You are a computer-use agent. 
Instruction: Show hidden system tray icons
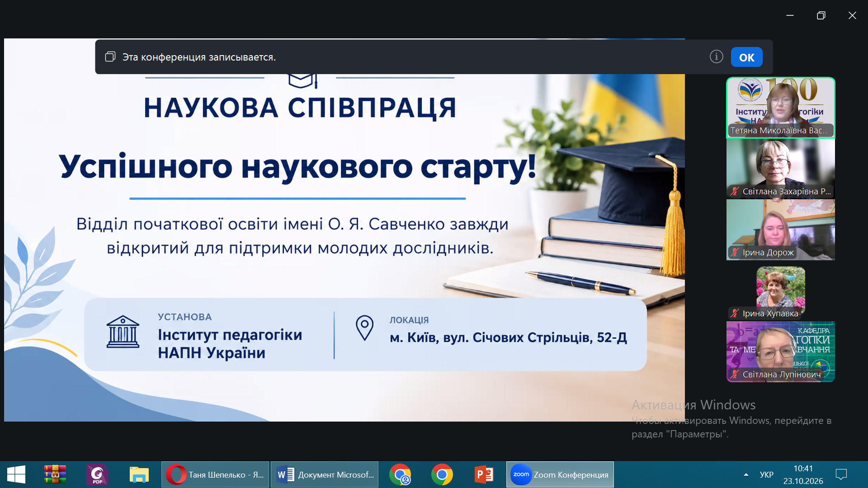click(746, 474)
